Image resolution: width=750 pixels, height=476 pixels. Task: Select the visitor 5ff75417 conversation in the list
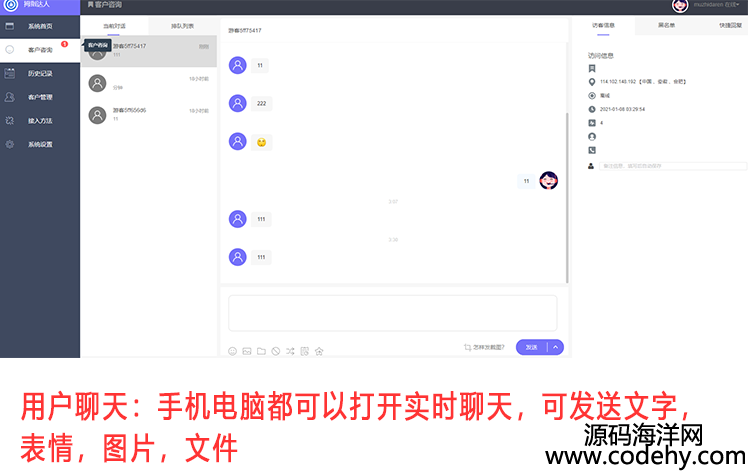[149, 51]
